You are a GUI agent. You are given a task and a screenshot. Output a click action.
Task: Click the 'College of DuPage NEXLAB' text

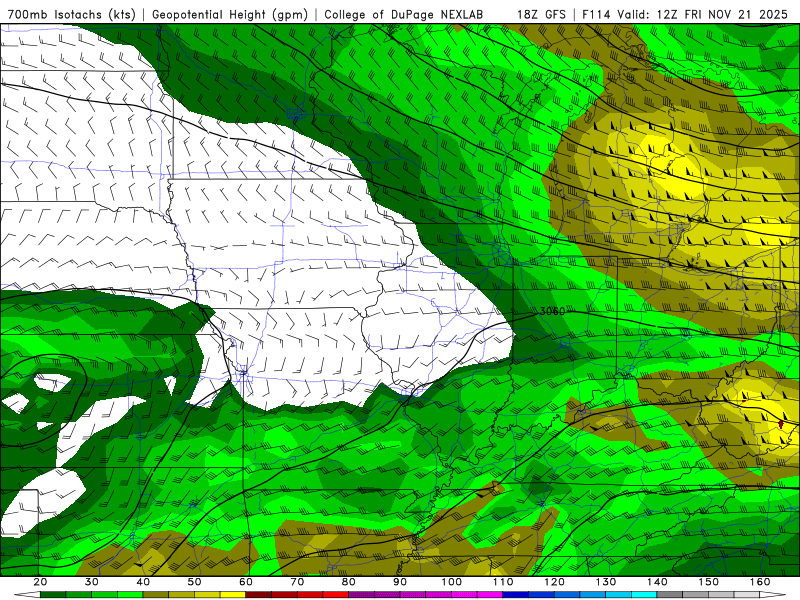[x=404, y=14]
